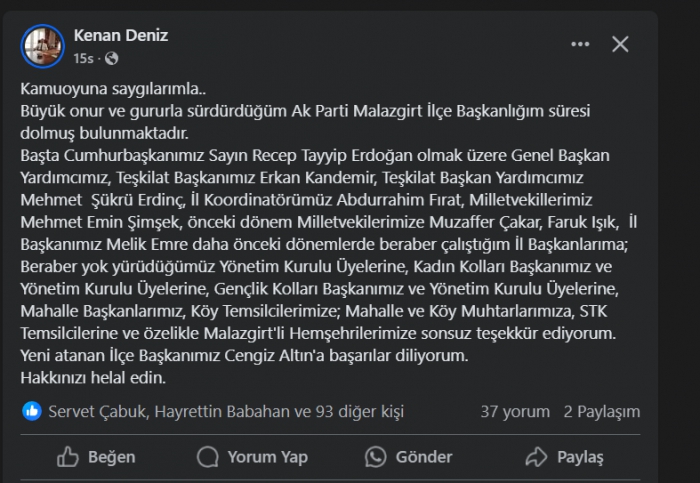Send via WhatsApp using the Gönder icon
Image resolution: width=700 pixels, height=483 pixels.
[376, 457]
